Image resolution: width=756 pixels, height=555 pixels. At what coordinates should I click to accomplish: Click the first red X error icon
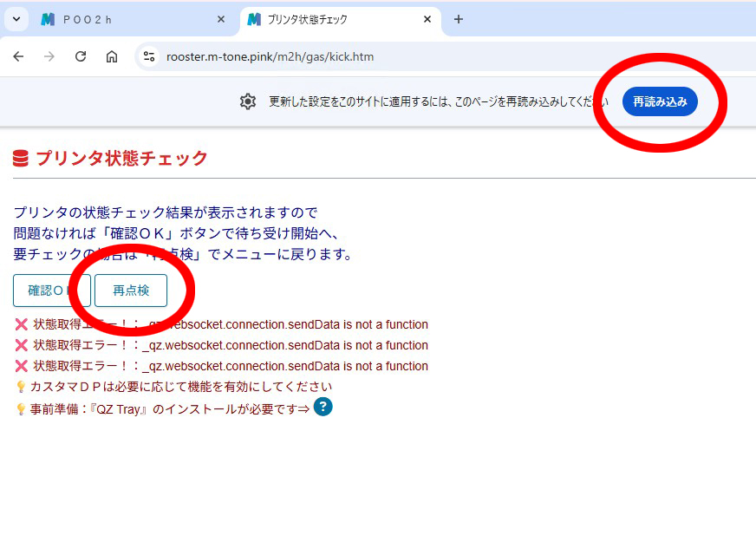tap(22, 325)
